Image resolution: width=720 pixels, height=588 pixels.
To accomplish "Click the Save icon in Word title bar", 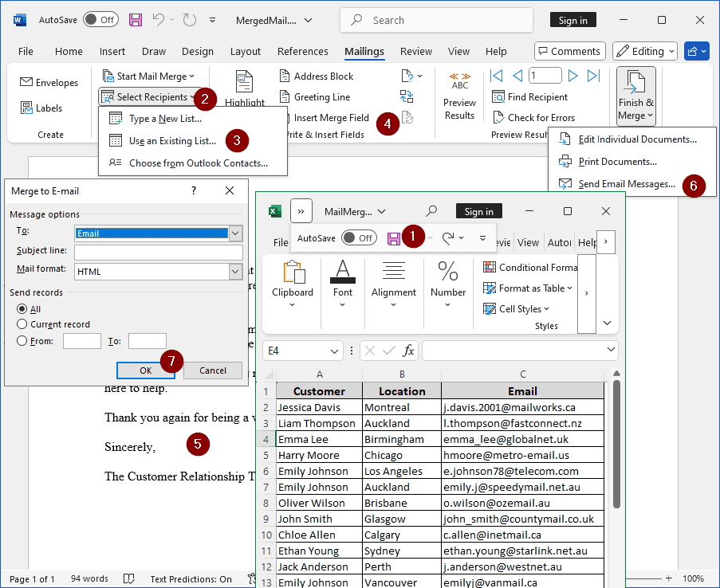I will tap(136, 20).
